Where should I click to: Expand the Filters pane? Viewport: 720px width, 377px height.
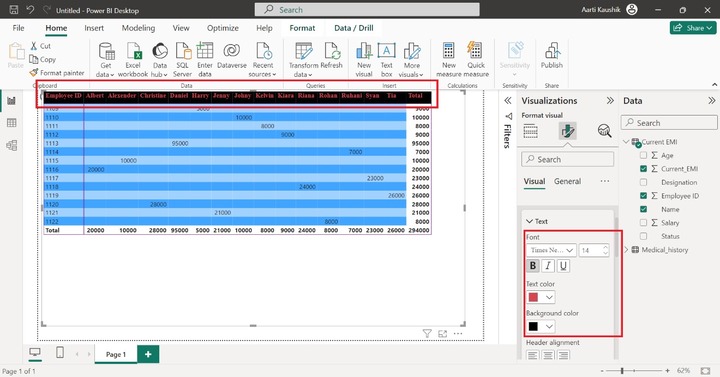pos(507,101)
